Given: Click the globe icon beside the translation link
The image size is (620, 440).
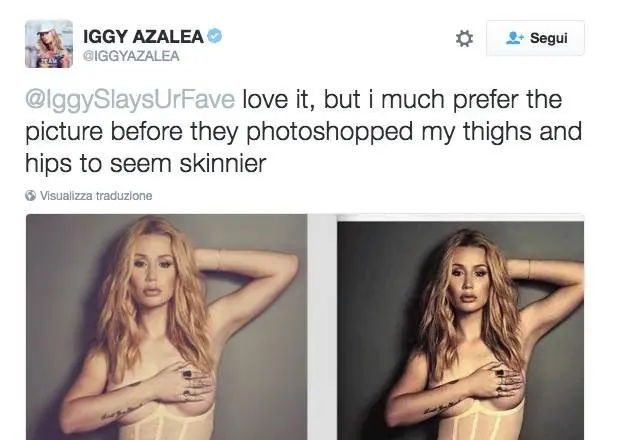Looking at the screenshot, I should 30,196.
